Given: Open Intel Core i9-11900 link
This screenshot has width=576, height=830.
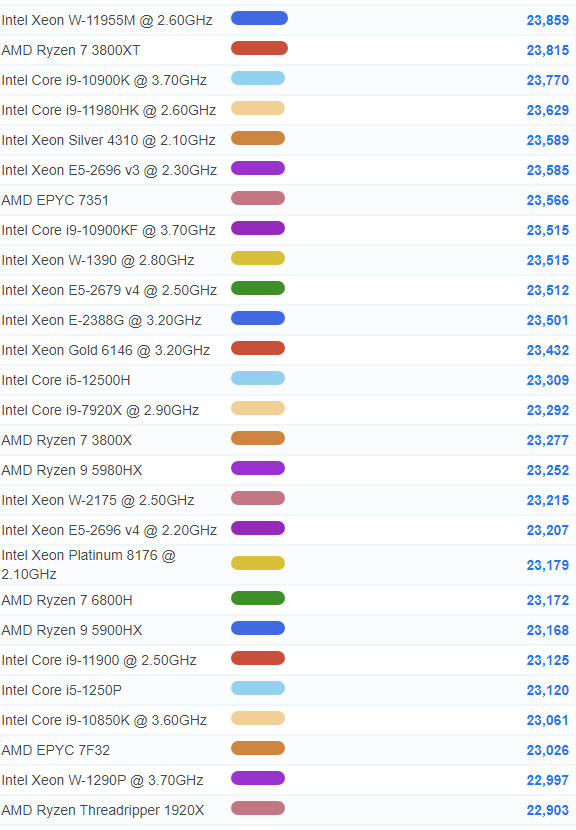Looking at the screenshot, I should (x=99, y=661).
